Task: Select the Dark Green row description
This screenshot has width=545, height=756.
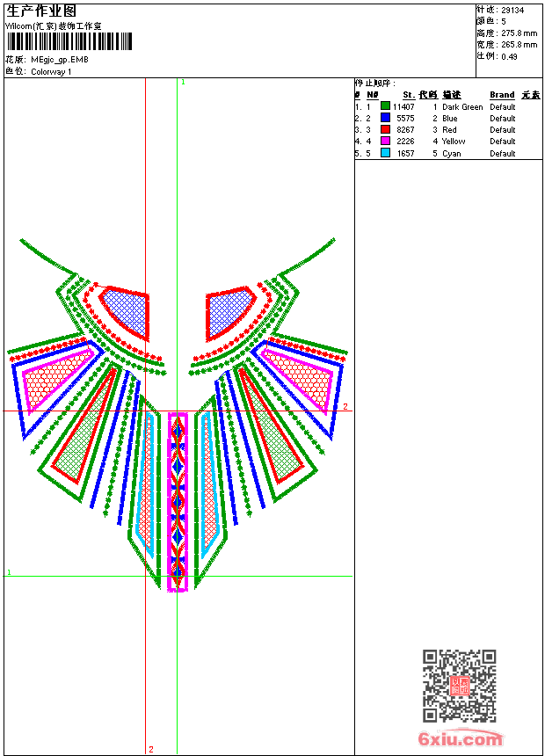Action: pyautogui.click(x=462, y=106)
